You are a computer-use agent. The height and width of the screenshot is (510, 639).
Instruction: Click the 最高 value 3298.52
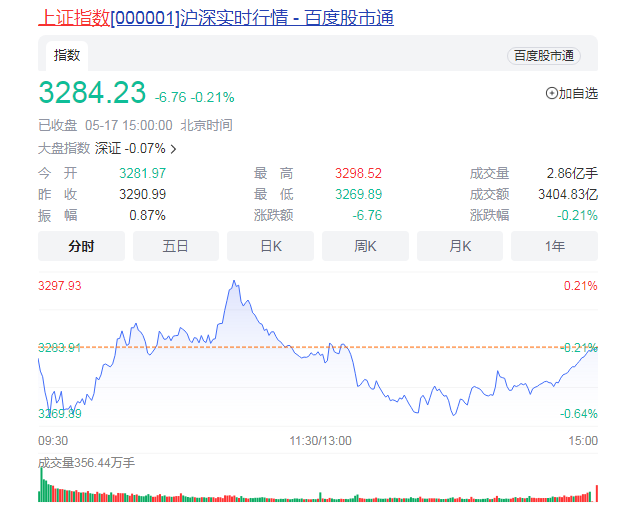click(x=358, y=173)
